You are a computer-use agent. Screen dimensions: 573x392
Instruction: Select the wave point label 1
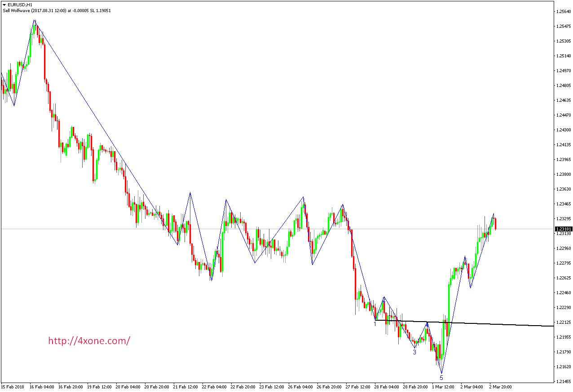[375, 324]
